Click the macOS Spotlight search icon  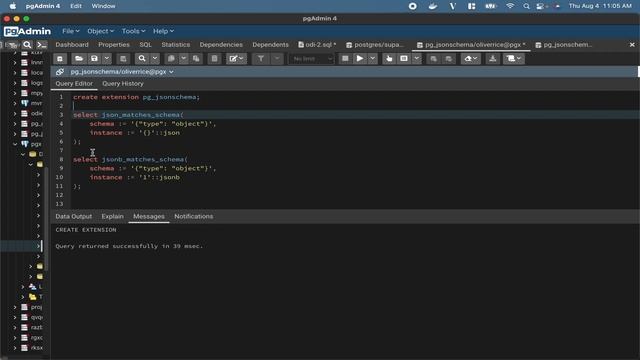[x=527, y=6]
